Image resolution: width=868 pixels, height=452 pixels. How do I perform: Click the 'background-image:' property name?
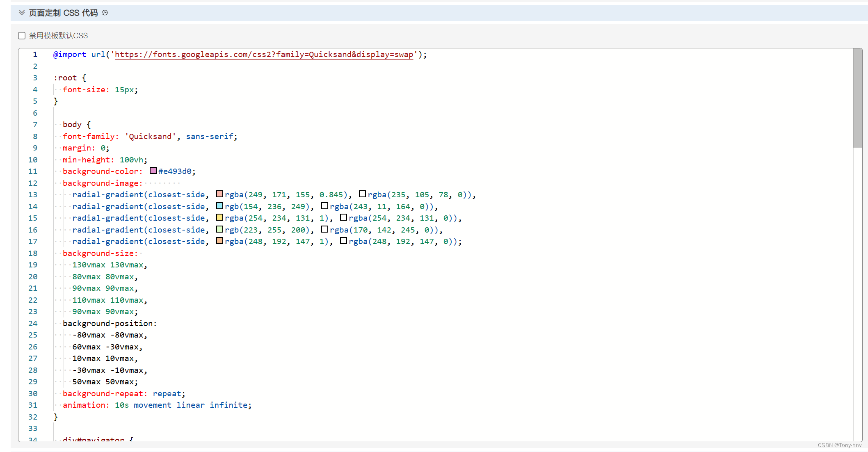pos(103,183)
